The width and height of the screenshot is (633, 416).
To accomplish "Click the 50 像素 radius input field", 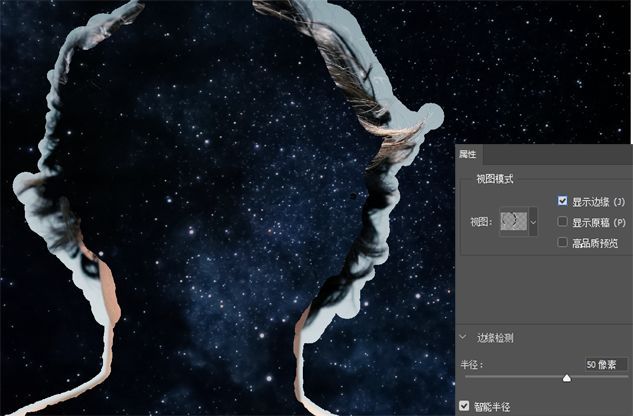I will pos(606,365).
